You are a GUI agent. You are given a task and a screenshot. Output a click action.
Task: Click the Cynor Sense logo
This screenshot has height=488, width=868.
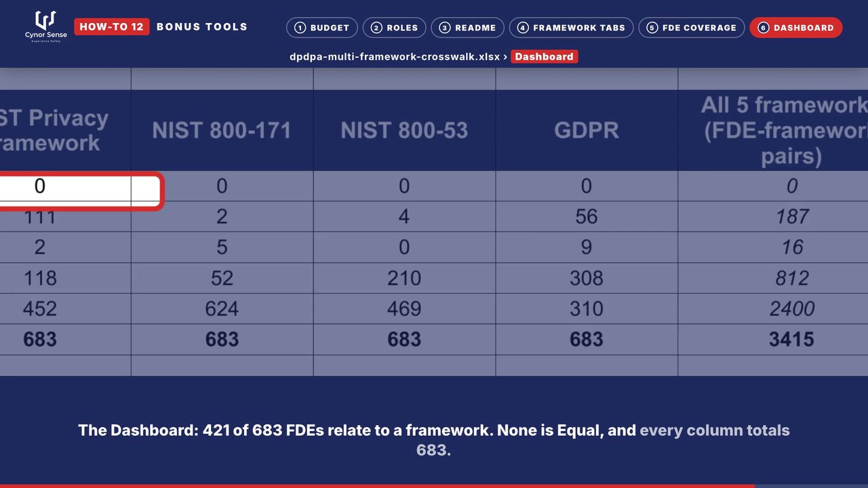(x=46, y=27)
